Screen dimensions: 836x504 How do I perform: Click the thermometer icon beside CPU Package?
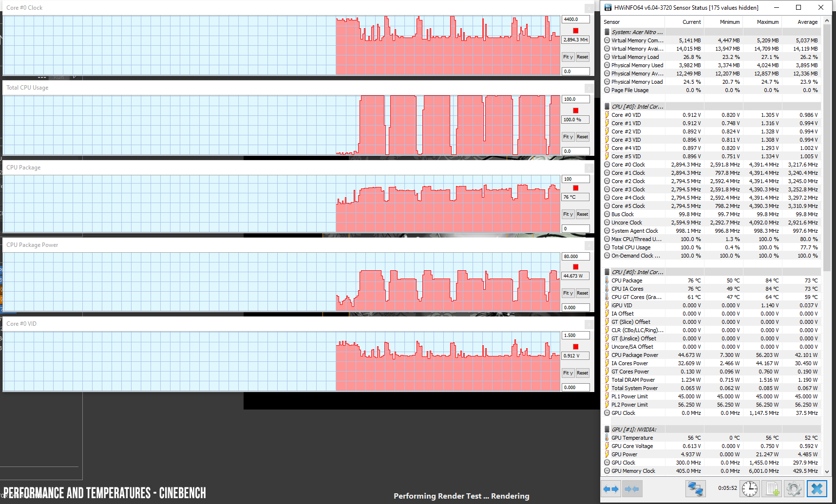[x=607, y=280]
